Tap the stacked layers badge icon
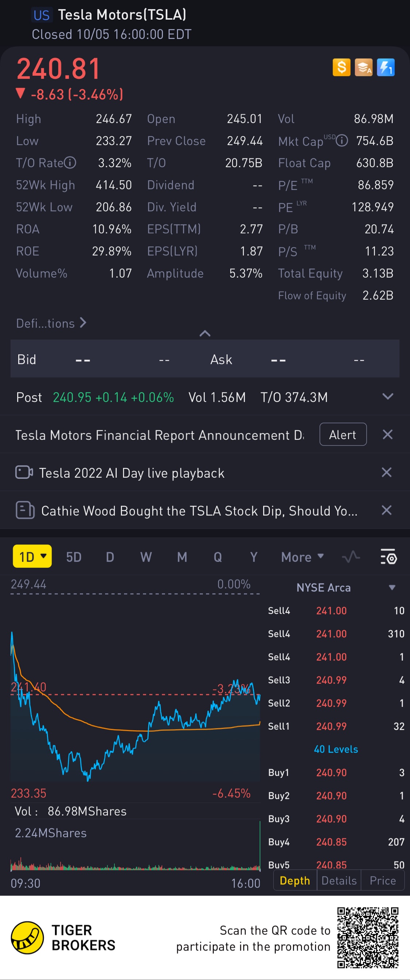 coord(363,67)
